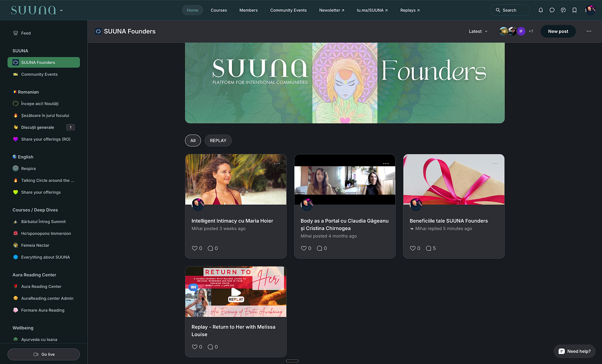The height and width of the screenshot is (364, 602).
Task: Open the Replays external link
Action: (x=410, y=10)
